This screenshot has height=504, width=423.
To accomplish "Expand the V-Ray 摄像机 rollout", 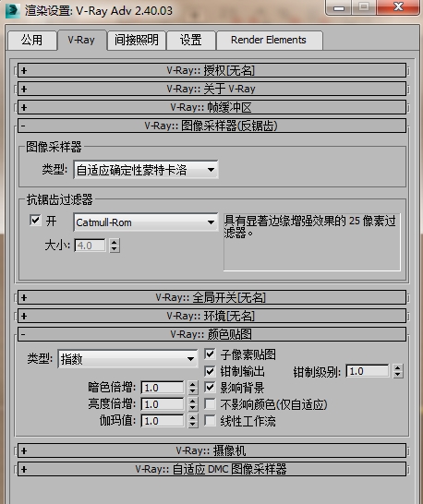I will tap(211, 450).
